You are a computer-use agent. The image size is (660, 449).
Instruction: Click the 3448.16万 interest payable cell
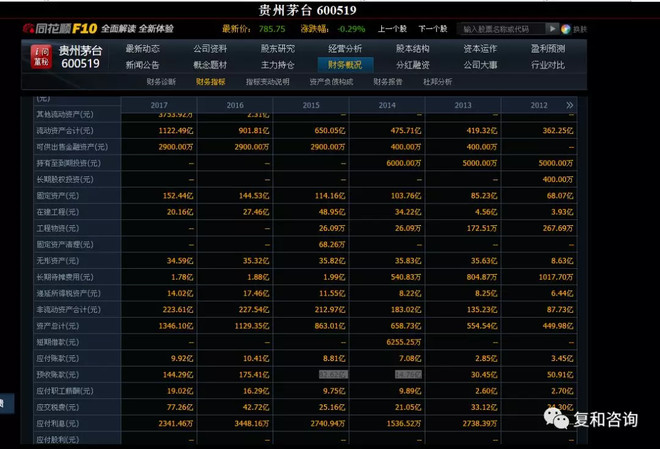(252, 423)
